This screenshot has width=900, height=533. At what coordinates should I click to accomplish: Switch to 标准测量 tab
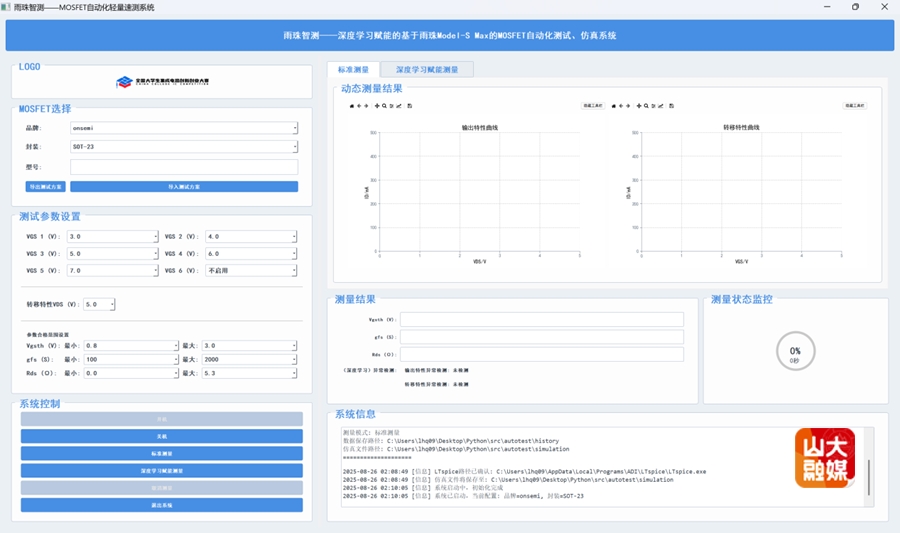coord(353,69)
